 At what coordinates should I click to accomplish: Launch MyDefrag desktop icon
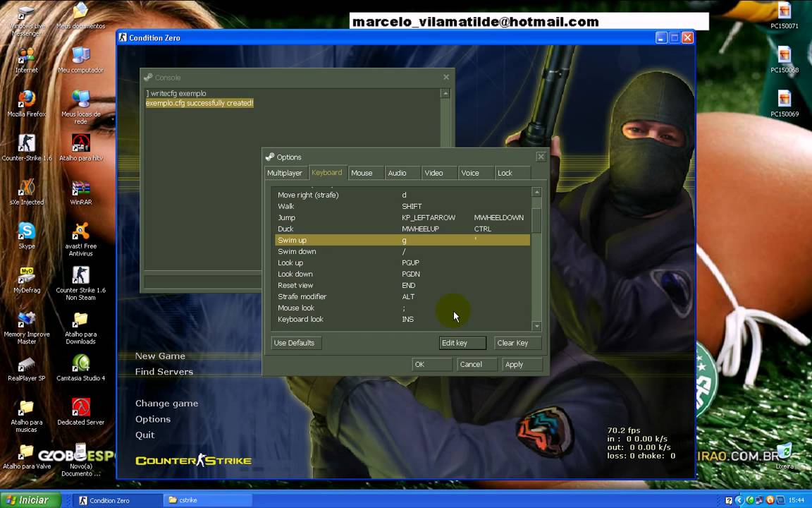[26, 280]
